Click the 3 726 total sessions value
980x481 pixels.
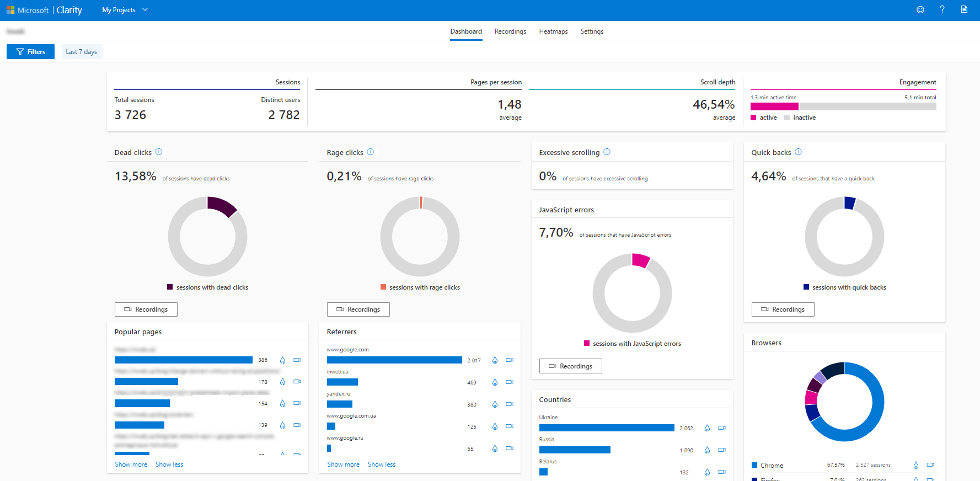point(130,115)
